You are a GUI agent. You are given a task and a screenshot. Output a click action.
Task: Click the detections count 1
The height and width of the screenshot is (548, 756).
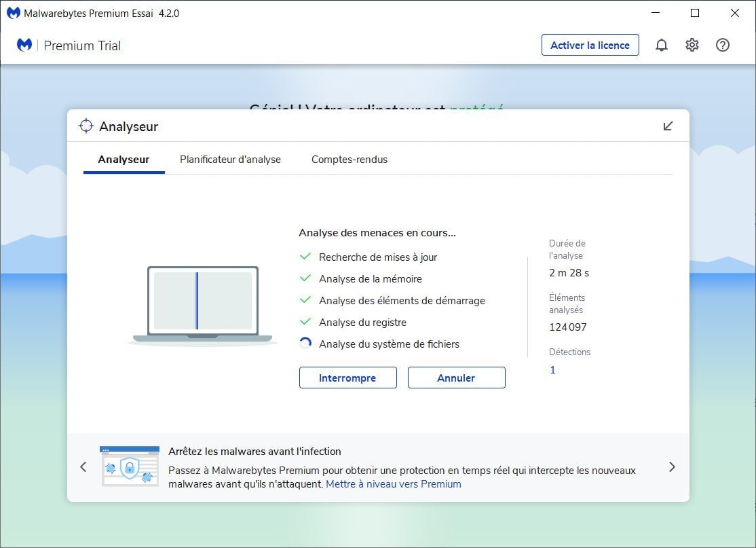552,370
